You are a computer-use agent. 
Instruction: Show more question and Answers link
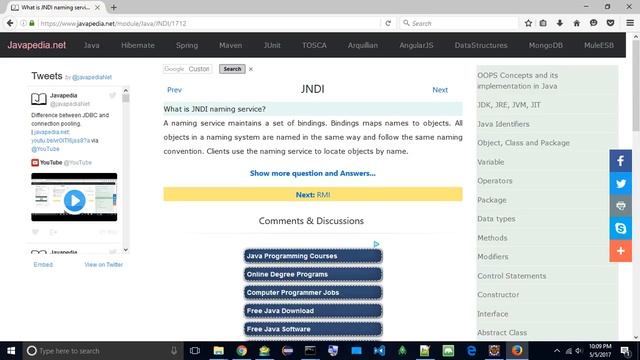coord(313,173)
